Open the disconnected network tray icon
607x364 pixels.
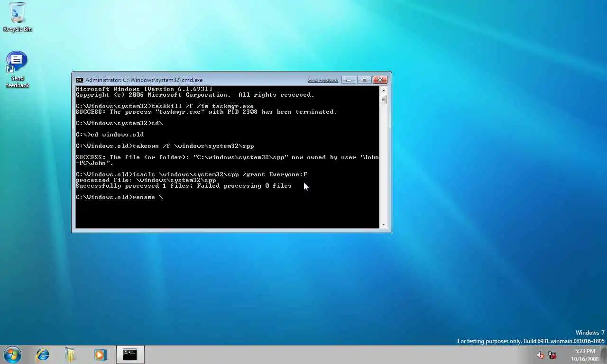[552, 355]
